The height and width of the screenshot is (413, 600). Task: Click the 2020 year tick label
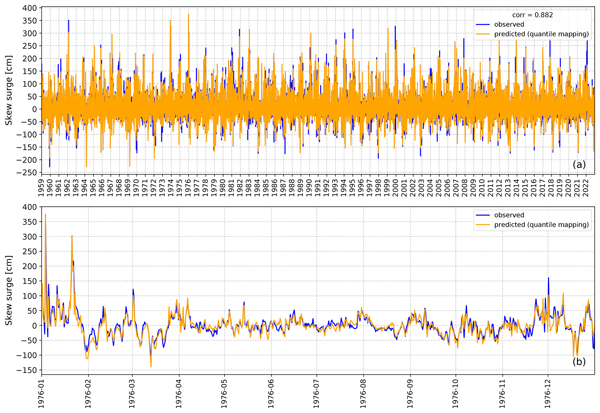pos(568,187)
